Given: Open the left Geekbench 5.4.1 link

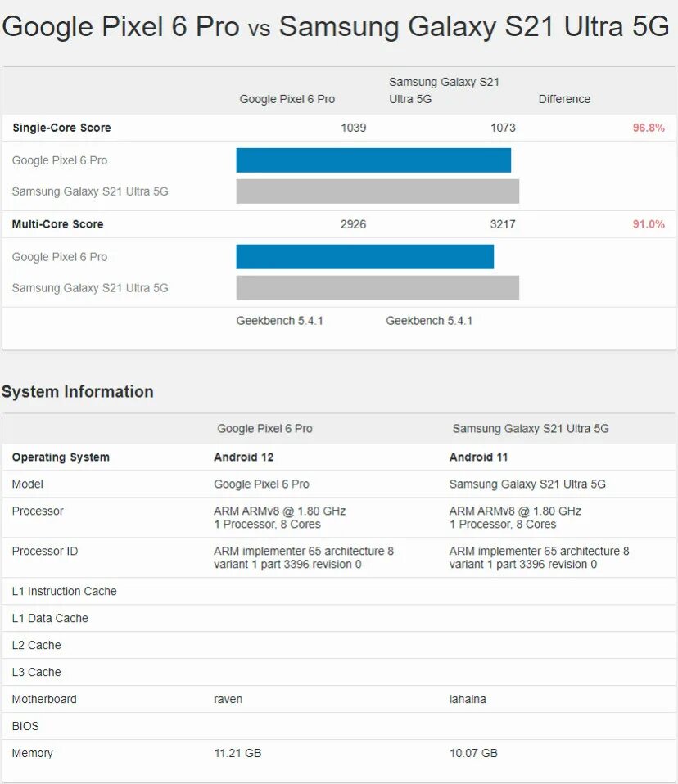Looking at the screenshot, I should pyautogui.click(x=279, y=321).
